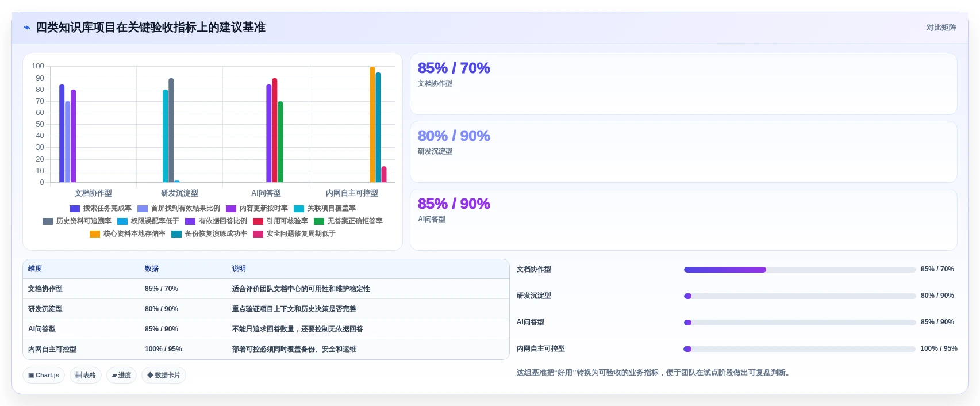980x406 pixels.
Task: Toggle 历史资料可追溯率 legend item
Action: [77, 221]
